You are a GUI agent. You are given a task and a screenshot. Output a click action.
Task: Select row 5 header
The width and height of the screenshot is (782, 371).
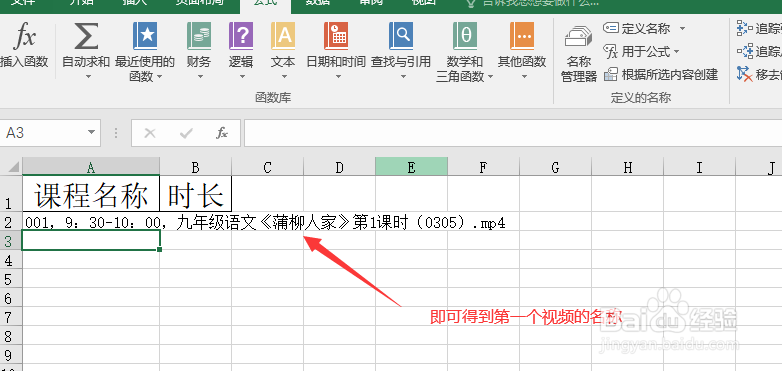tap(10, 278)
